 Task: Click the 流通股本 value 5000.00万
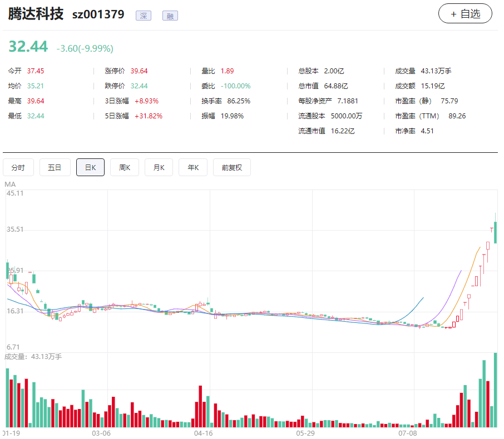tap(347, 116)
